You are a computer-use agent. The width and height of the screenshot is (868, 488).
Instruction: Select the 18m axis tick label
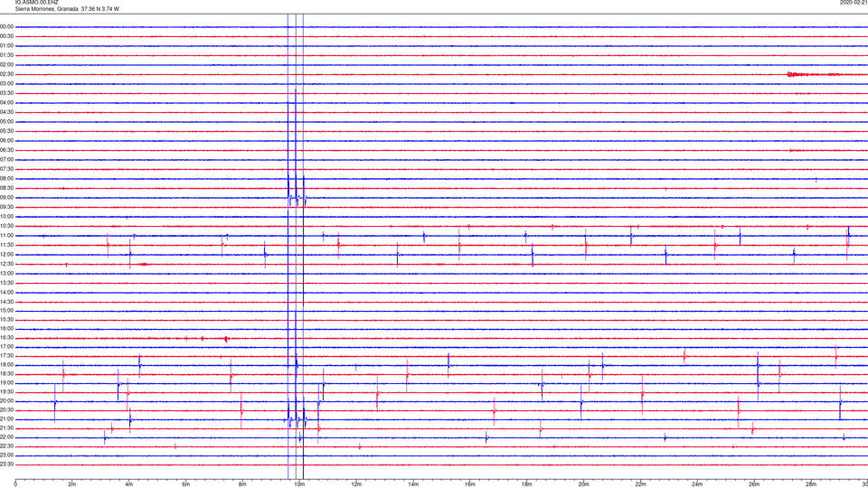pyautogui.click(x=526, y=484)
